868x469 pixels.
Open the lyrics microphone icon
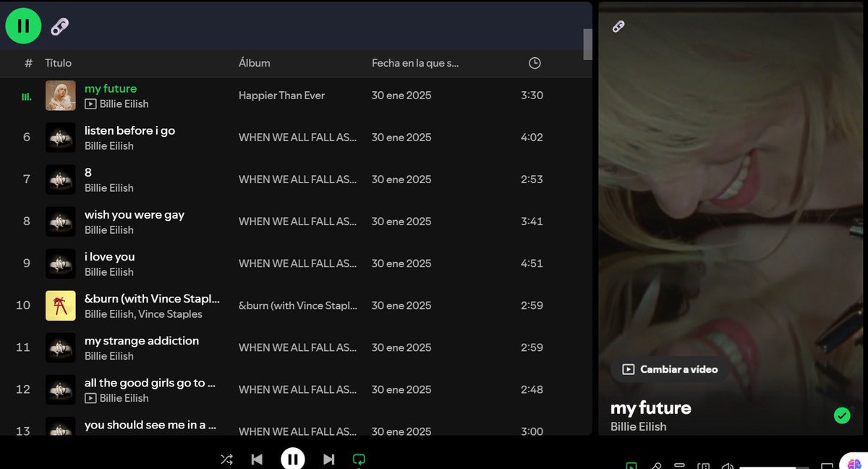point(655,465)
